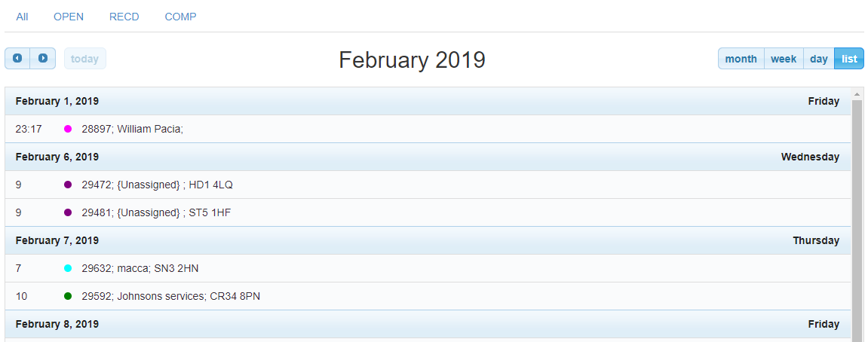The width and height of the screenshot is (868, 342).
Task: Click the purple dot for job 29472
Action: pos(68,185)
